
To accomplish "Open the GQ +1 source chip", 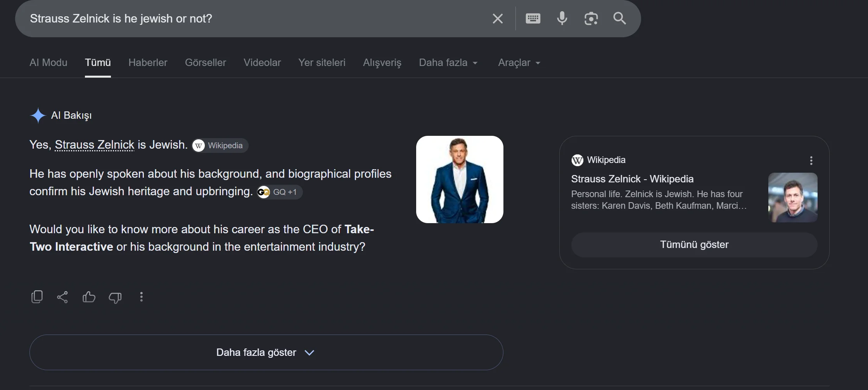I will coord(280,192).
